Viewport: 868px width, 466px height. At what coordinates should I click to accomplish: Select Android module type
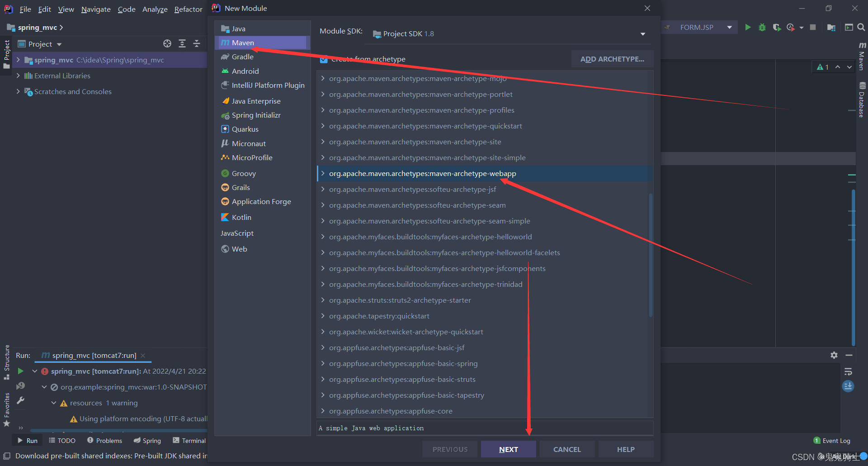pos(262,71)
